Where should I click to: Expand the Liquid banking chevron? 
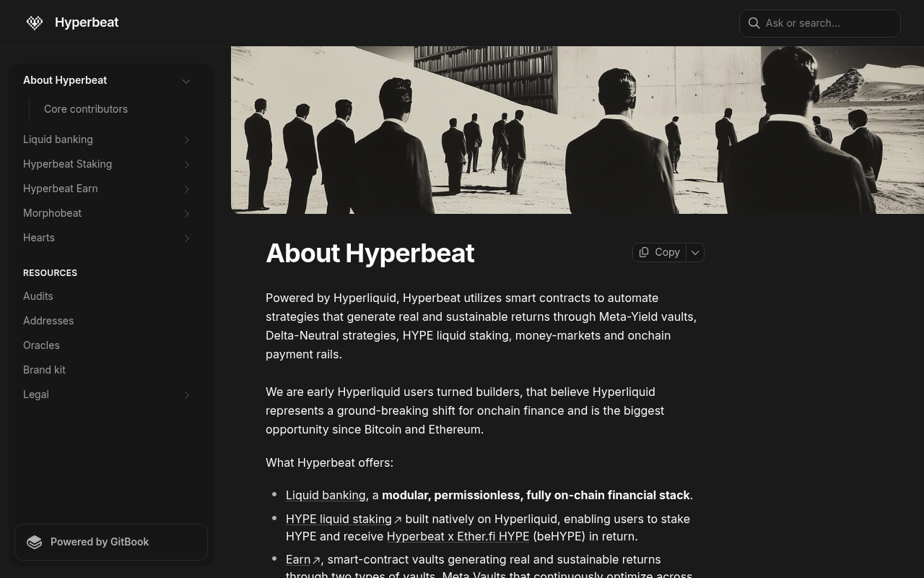point(186,140)
